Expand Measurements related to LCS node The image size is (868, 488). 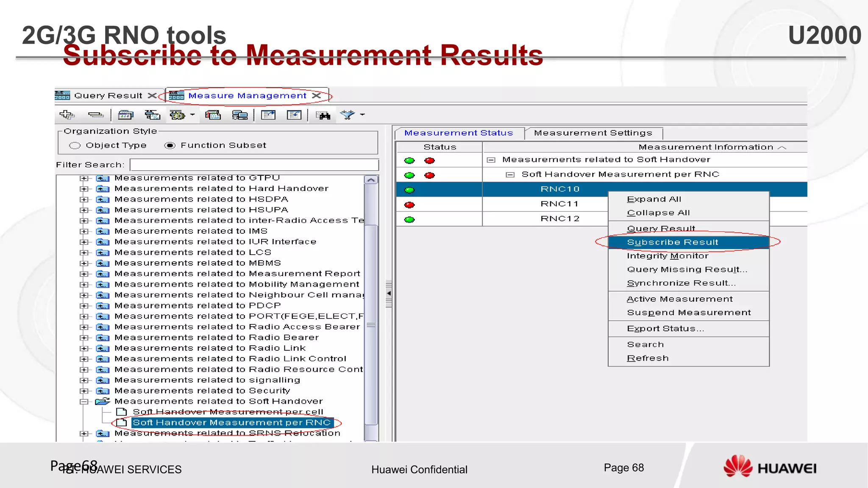tap(84, 253)
